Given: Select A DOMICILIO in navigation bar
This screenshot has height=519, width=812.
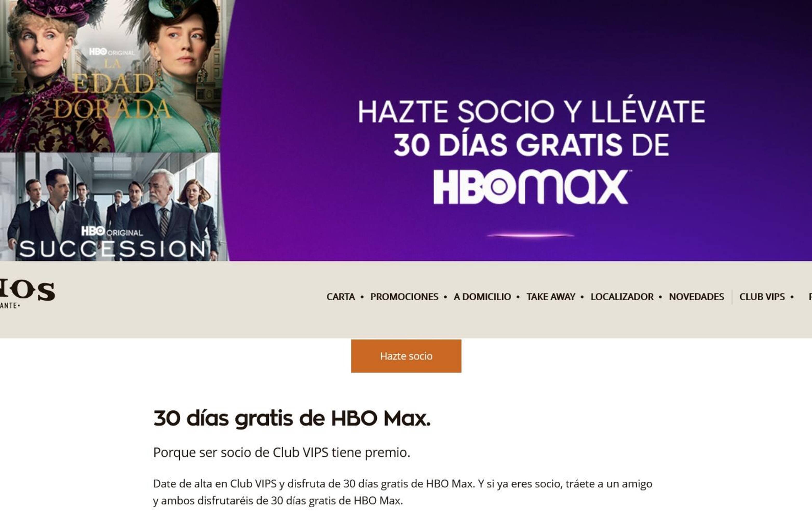Looking at the screenshot, I should tap(482, 297).
